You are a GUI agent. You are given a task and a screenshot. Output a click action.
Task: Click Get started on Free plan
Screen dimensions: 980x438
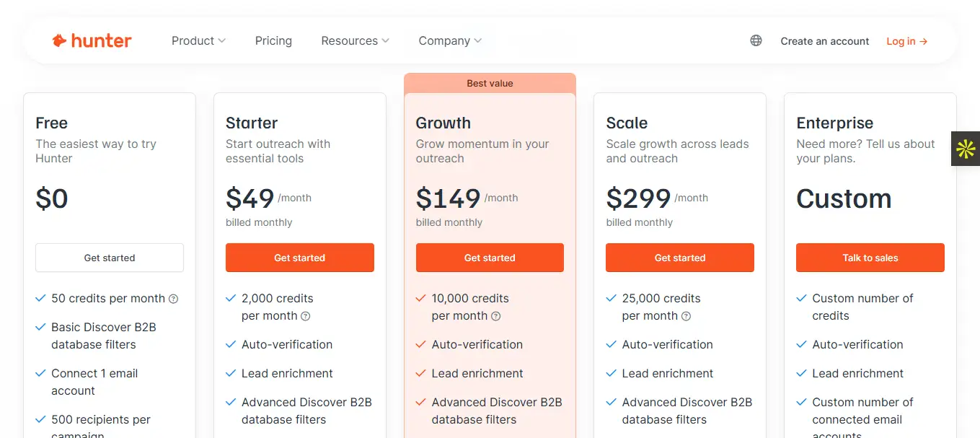[x=110, y=258]
